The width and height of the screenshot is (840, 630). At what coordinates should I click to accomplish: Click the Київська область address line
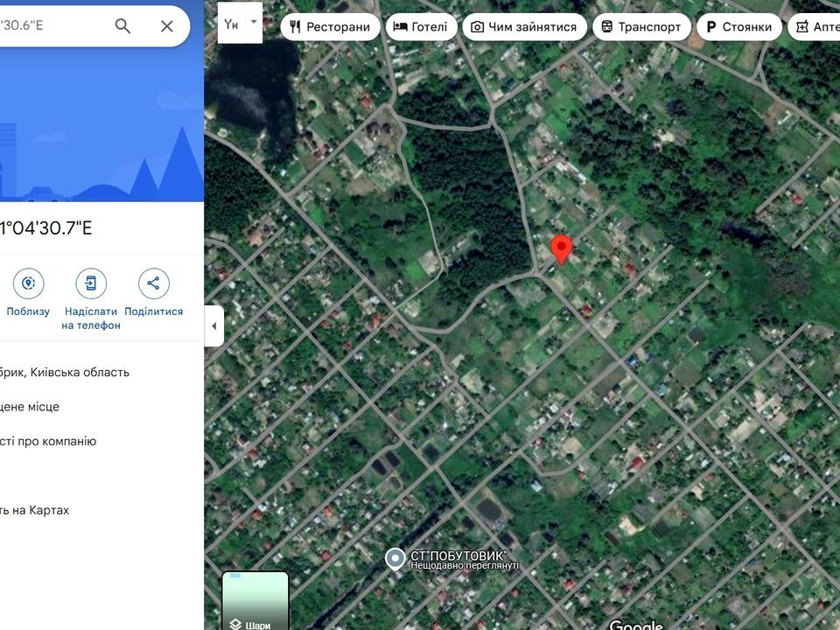click(x=64, y=373)
